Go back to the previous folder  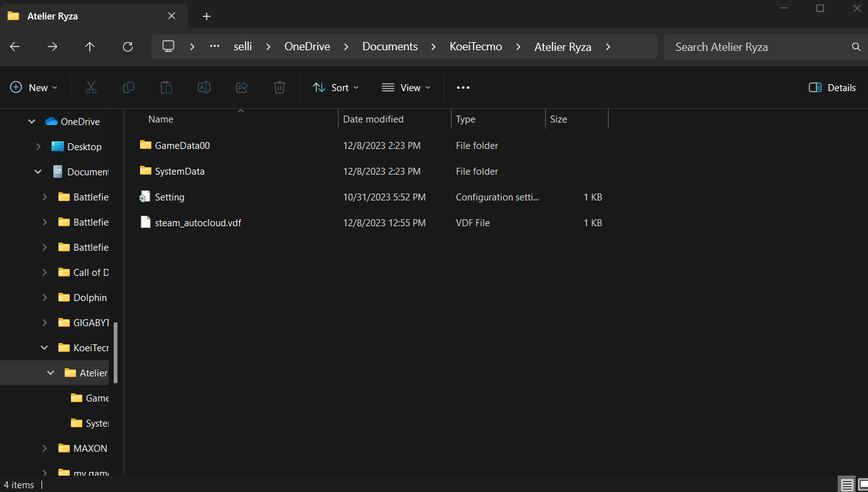[x=15, y=46]
